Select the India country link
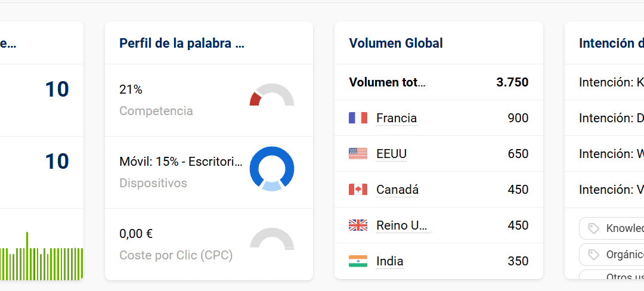 (x=389, y=261)
